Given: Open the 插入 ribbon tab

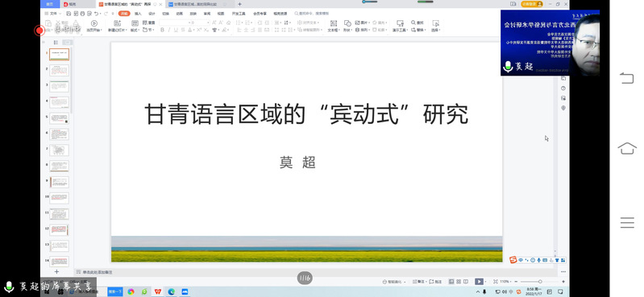Looking at the screenshot, I should point(138,14).
